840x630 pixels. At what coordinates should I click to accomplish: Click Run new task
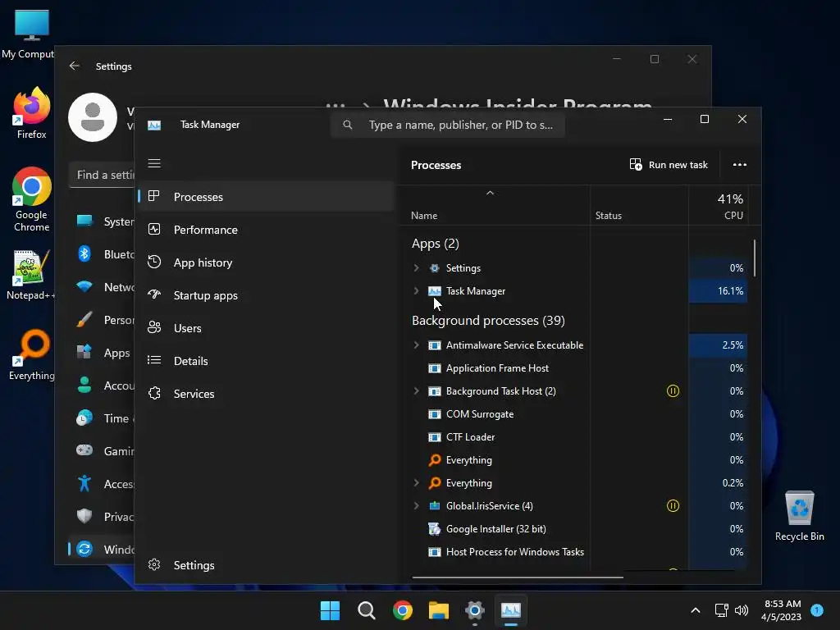[x=669, y=164]
